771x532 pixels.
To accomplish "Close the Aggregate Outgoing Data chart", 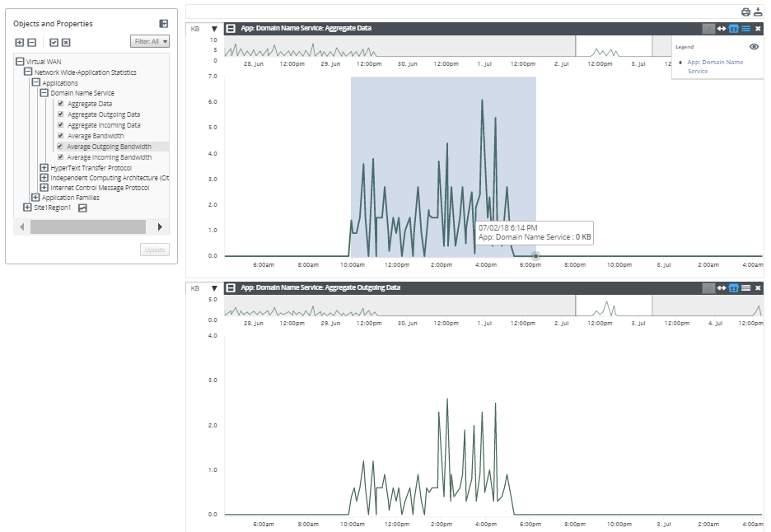I will [x=758, y=288].
